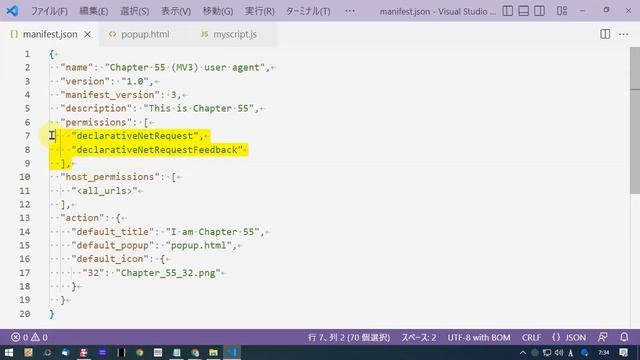The height and width of the screenshot is (360, 640).
Task: Click the IME input mode A icon
Action: pos(571,353)
